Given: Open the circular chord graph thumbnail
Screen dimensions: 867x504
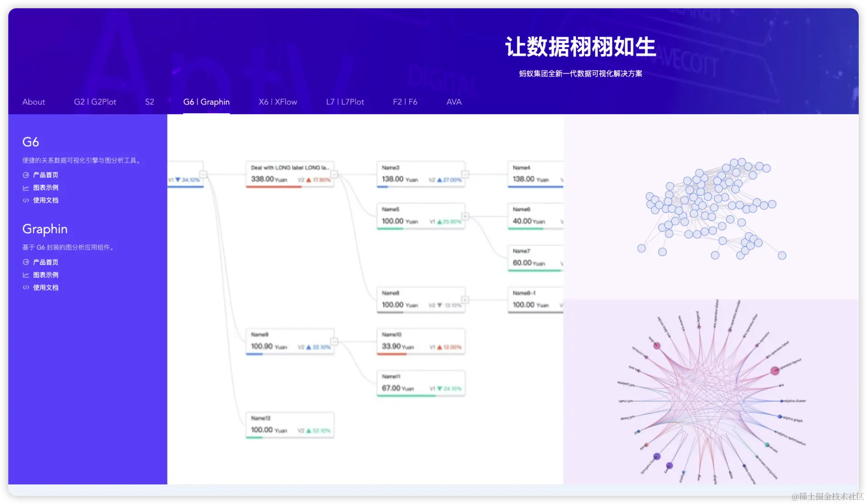Looking at the screenshot, I should [711, 392].
